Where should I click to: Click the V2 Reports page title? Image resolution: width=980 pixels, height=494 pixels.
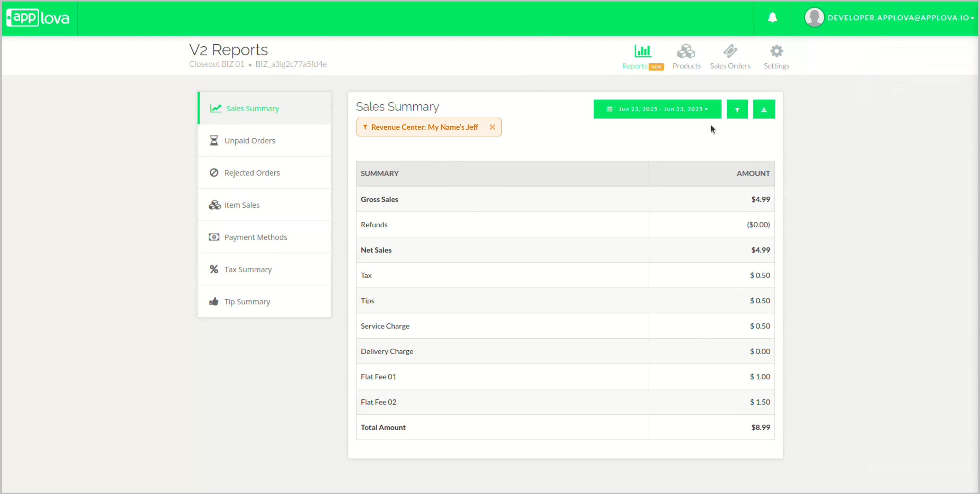pyautogui.click(x=228, y=50)
